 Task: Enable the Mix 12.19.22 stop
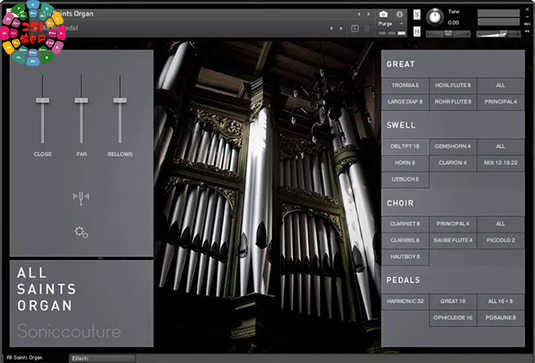point(501,163)
